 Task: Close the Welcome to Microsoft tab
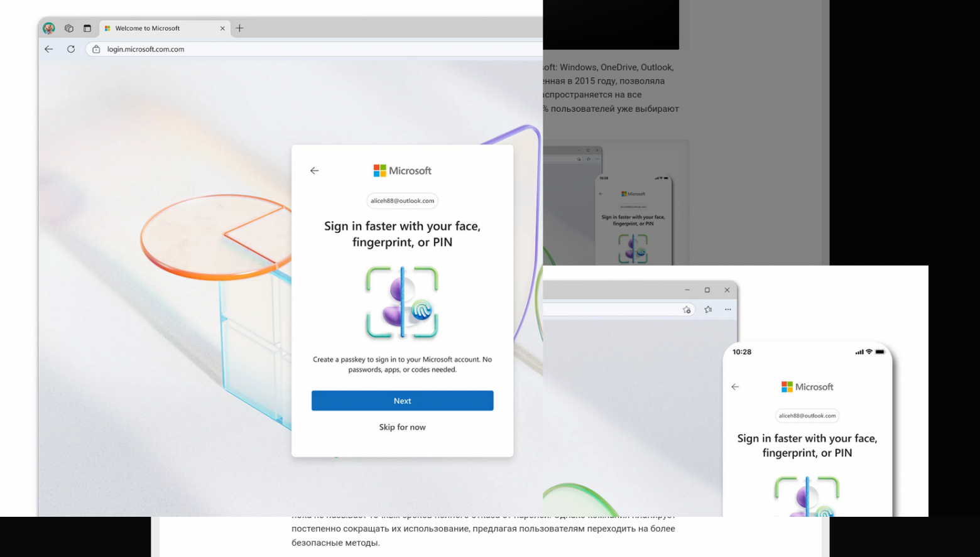[222, 28]
